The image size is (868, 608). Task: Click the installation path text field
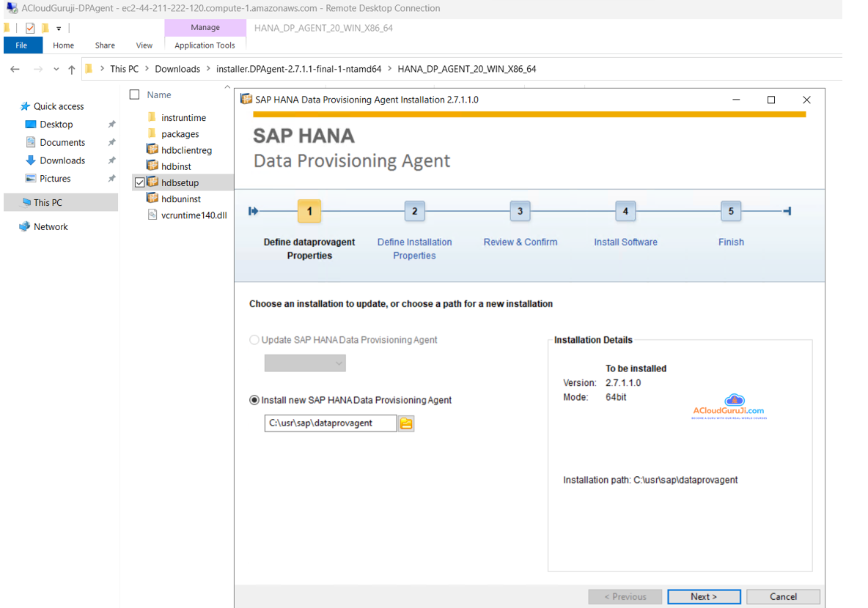(x=330, y=423)
